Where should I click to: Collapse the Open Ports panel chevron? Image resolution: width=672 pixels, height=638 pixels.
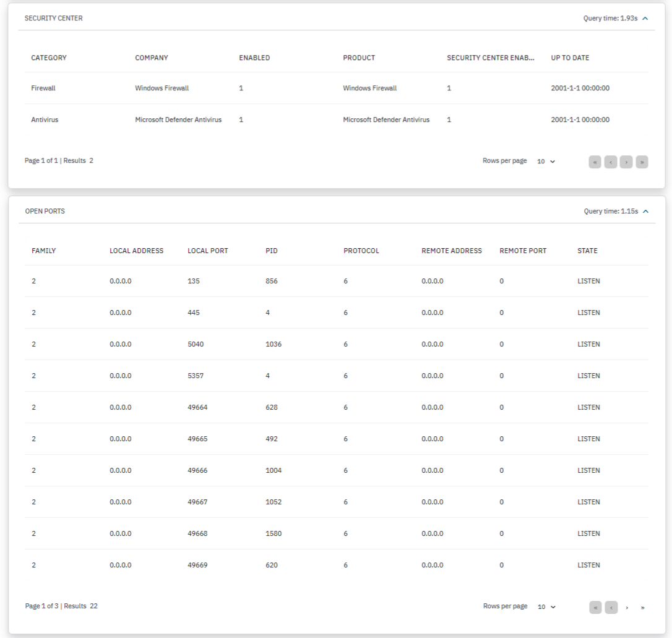pyautogui.click(x=645, y=212)
